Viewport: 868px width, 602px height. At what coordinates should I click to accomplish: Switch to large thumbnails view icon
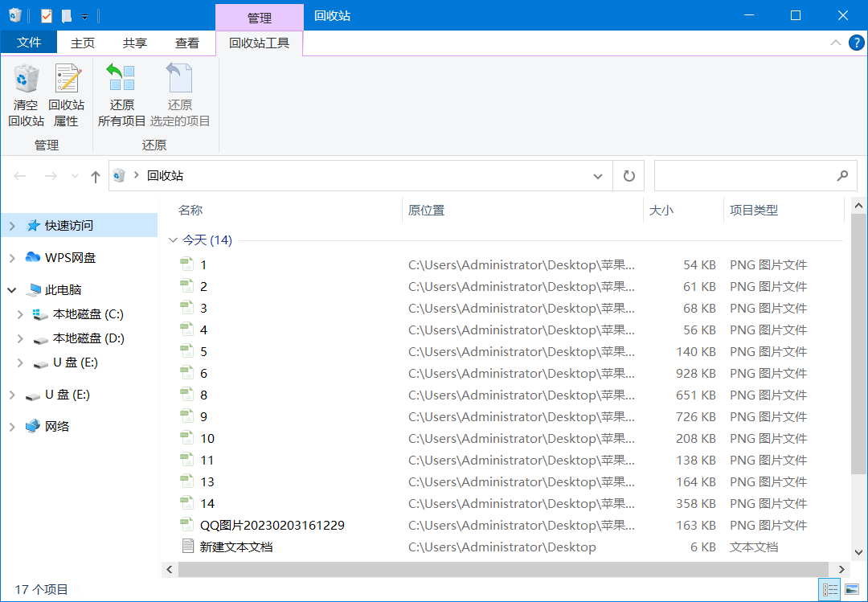852,590
